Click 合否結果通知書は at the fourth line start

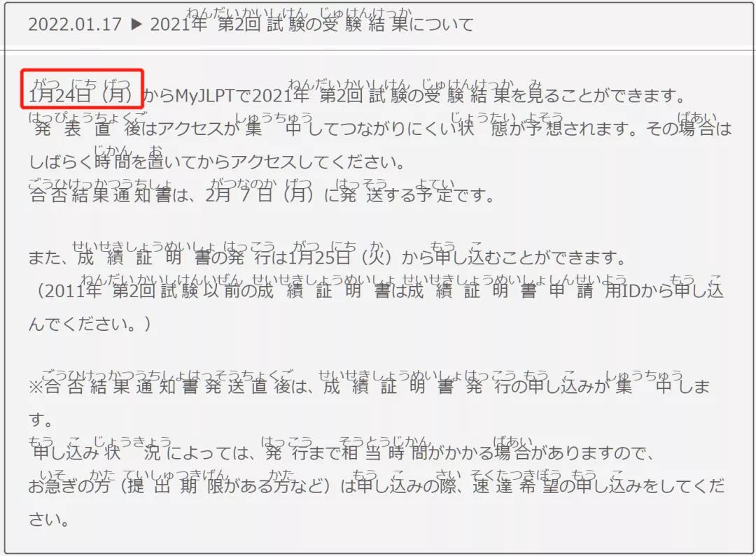click(110, 194)
